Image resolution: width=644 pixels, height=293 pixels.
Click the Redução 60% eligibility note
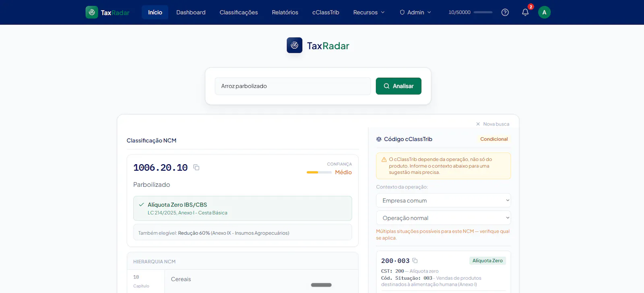[x=243, y=233]
